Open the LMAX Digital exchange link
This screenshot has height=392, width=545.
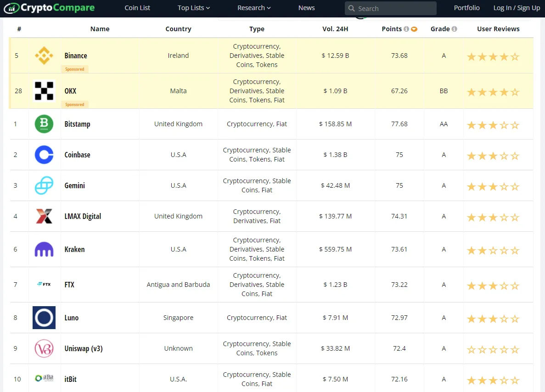click(x=83, y=216)
